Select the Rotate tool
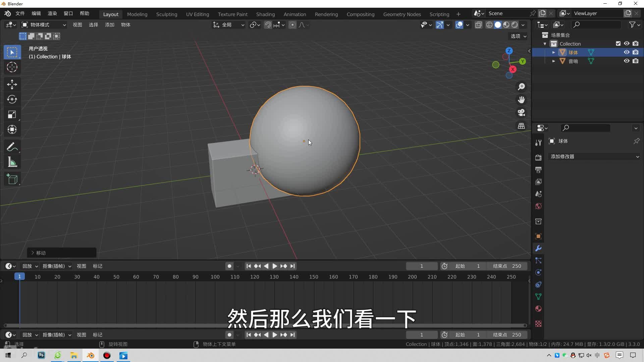The width and height of the screenshot is (644, 362). click(x=12, y=99)
